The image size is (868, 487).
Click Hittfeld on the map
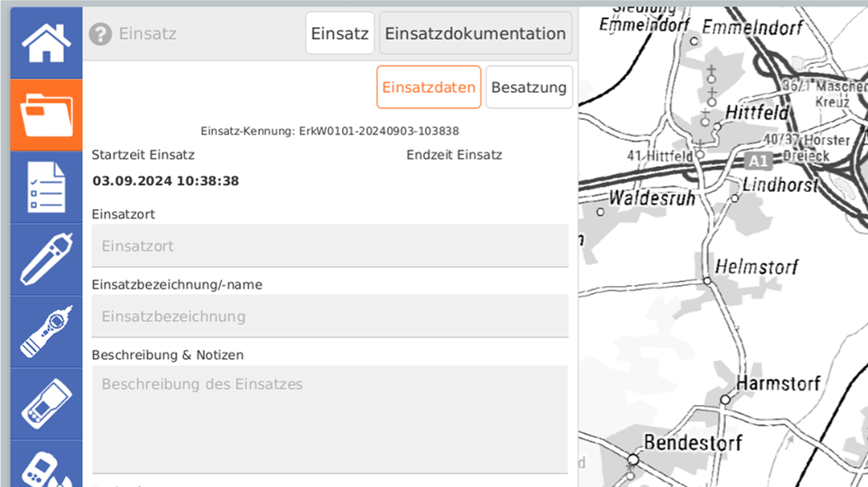[x=756, y=113]
